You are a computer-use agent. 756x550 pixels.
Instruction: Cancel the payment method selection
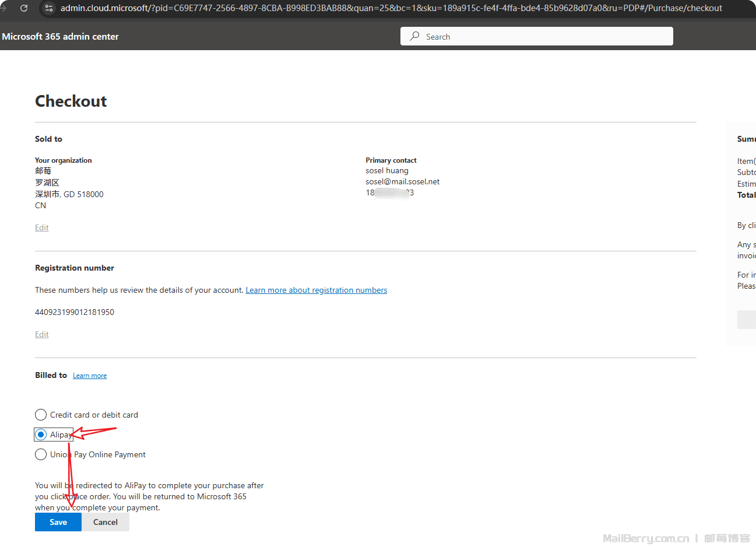pos(106,522)
